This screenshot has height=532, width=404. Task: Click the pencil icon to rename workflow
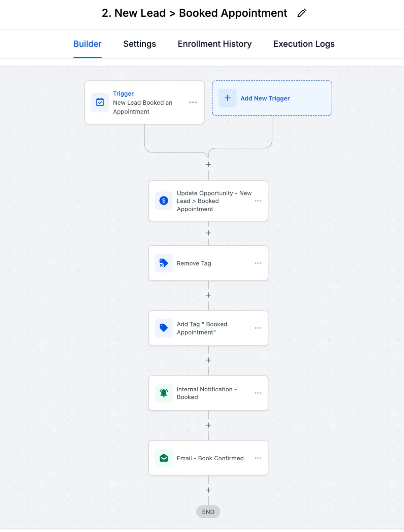pos(302,13)
